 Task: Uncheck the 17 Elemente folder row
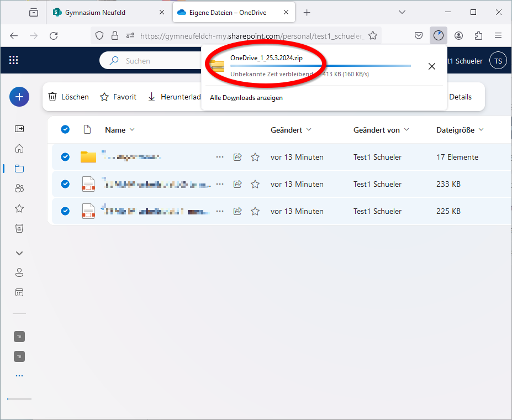(65, 157)
